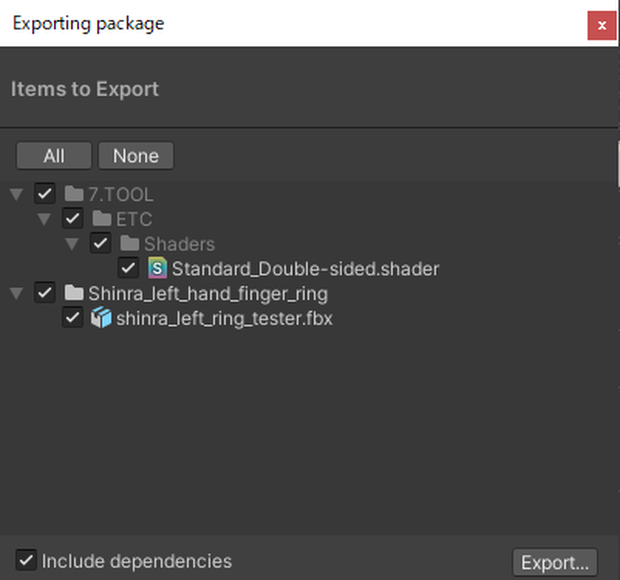Uncheck the 7.TOOL folder checkbox
This screenshot has height=580, width=620.
45,194
